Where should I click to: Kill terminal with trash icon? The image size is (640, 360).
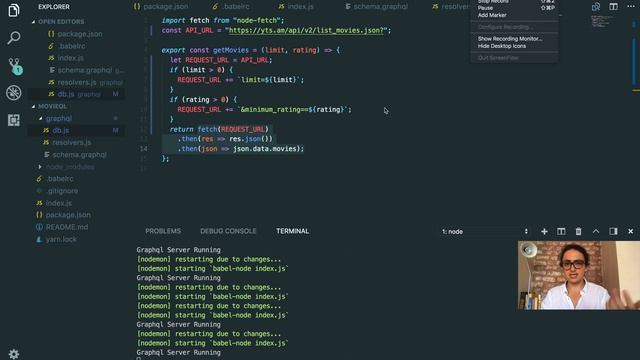tap(578, 231)
